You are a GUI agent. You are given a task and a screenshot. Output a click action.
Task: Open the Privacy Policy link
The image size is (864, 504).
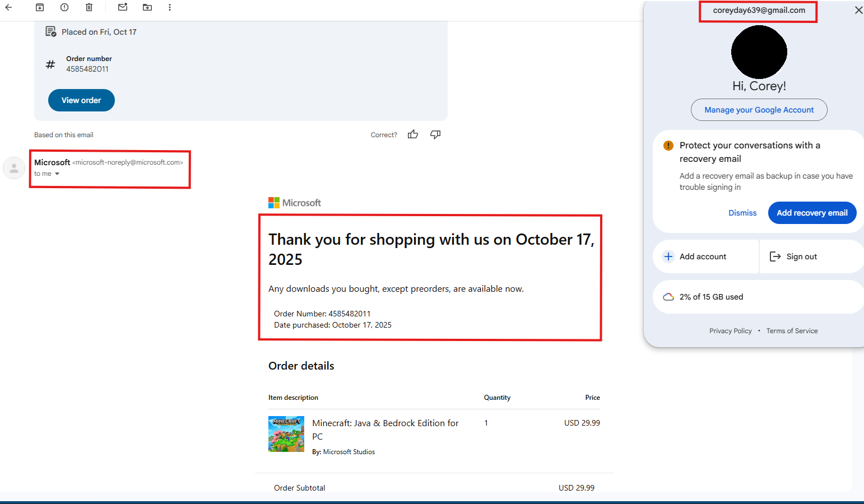(731, 331)
